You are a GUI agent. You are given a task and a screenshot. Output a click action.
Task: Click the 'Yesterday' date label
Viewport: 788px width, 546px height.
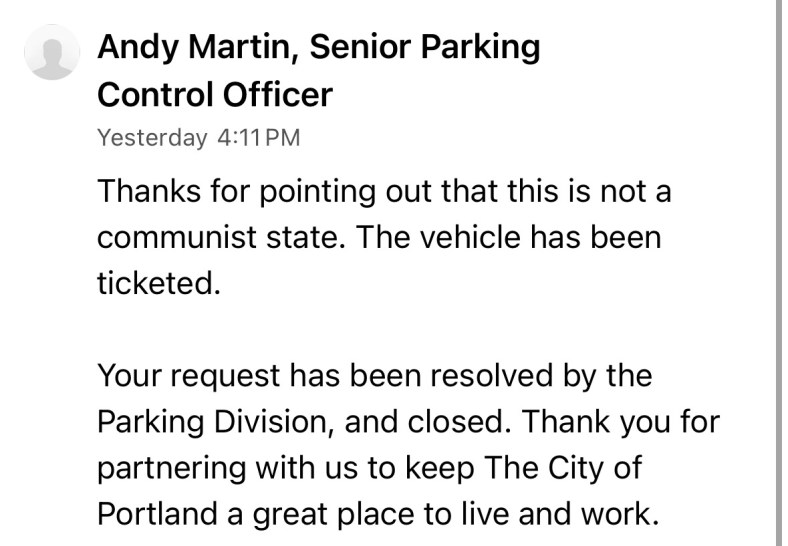[x=152, y=138]
